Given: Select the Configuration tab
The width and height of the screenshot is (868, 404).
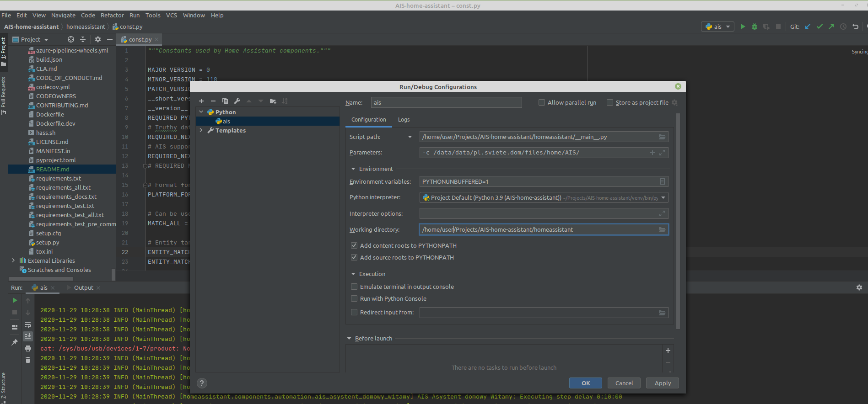Looking at the screenshot, I should (x=369, y=120).
